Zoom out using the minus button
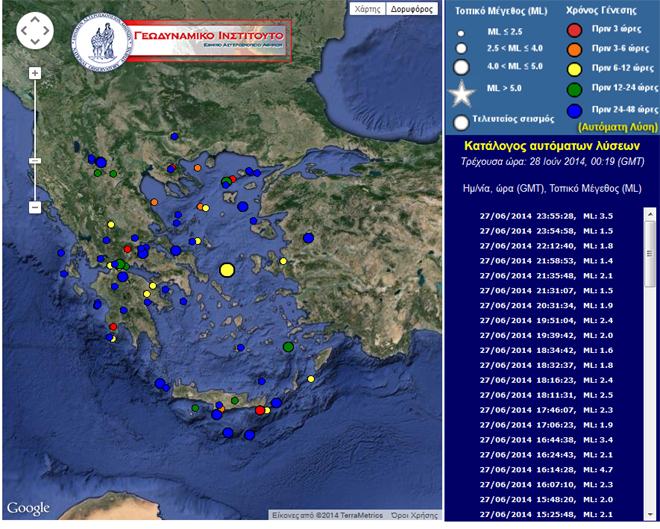This screenshot has width=660, height=529. click(x=35, y=207)
